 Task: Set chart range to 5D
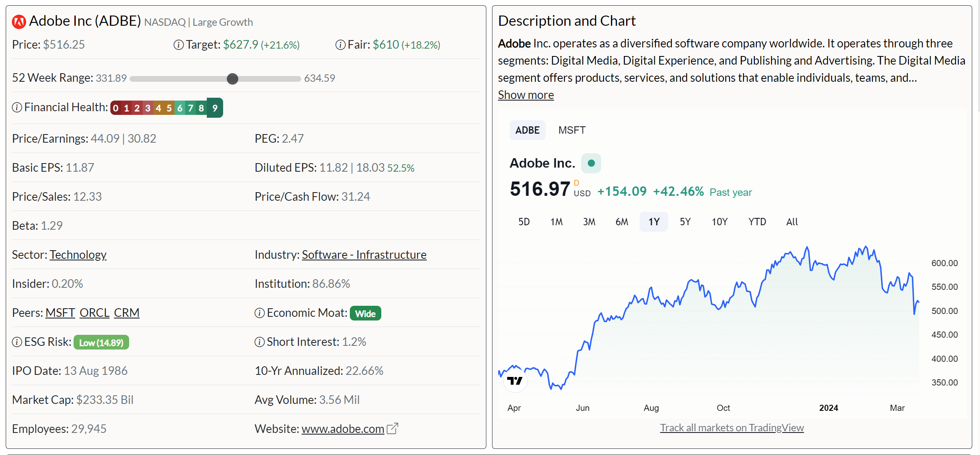(524, 222)
